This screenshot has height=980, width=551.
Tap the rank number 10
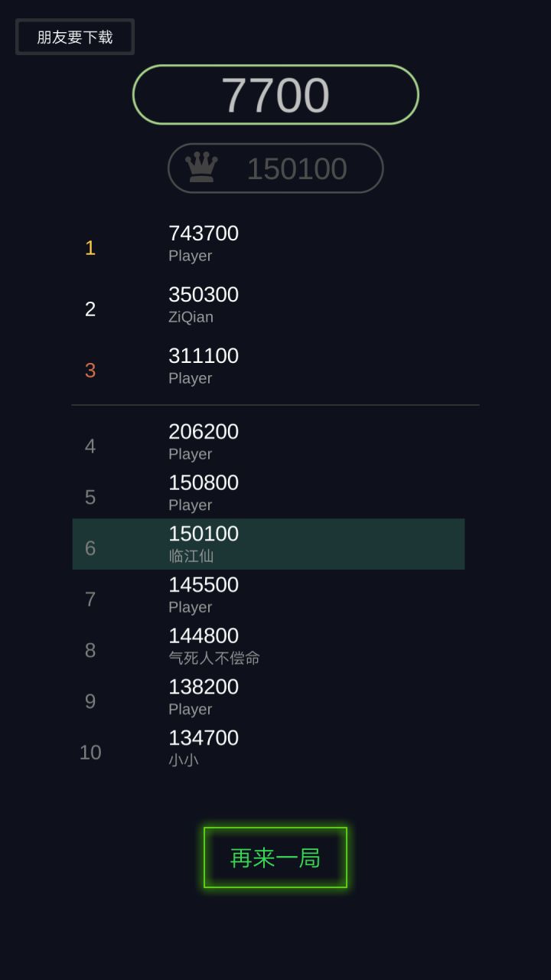pyautogui.click(x=90, y=753)
